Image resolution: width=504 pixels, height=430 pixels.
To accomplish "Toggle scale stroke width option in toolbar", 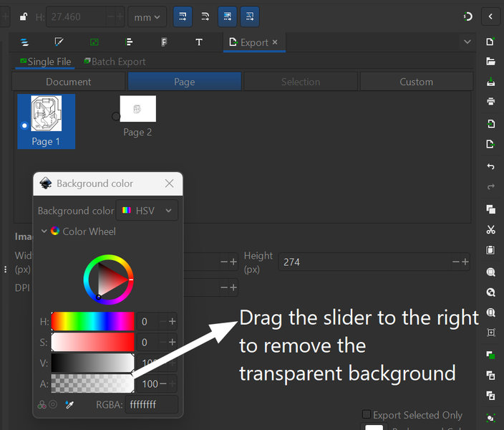I will 183,16.
